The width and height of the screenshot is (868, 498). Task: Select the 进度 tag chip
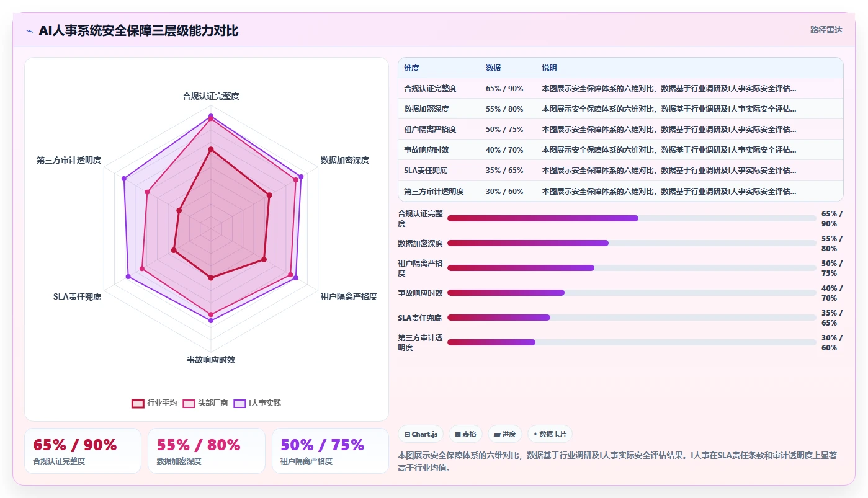pos(505,434)
